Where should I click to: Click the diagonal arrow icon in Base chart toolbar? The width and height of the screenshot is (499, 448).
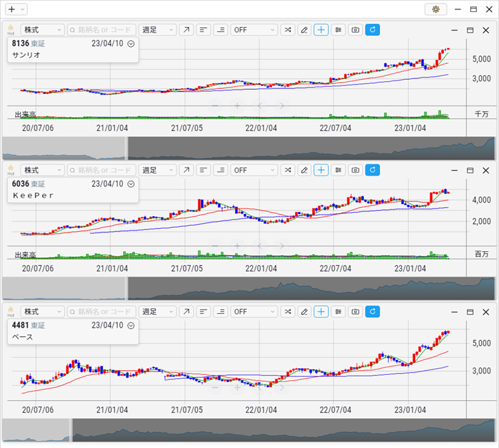coord(186,311)
